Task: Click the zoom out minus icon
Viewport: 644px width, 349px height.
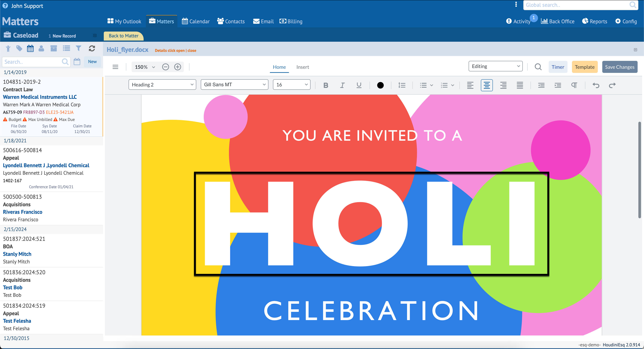Action: 165,67
